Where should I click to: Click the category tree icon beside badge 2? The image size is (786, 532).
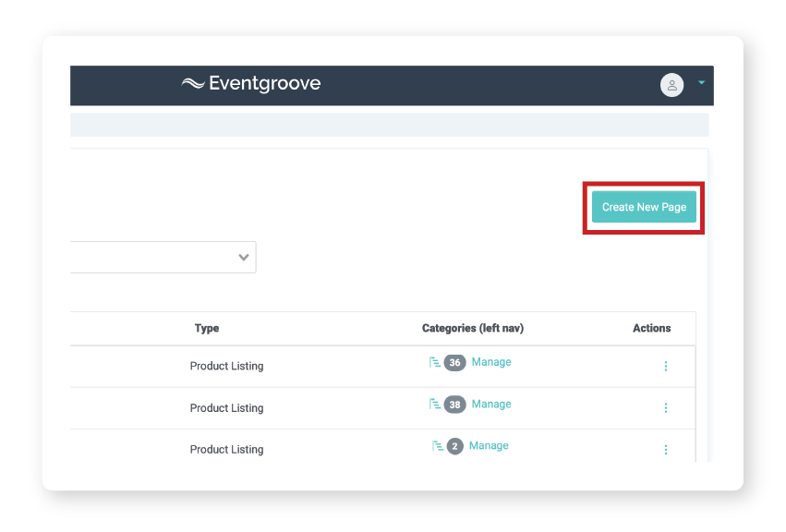tap(437, 446)
